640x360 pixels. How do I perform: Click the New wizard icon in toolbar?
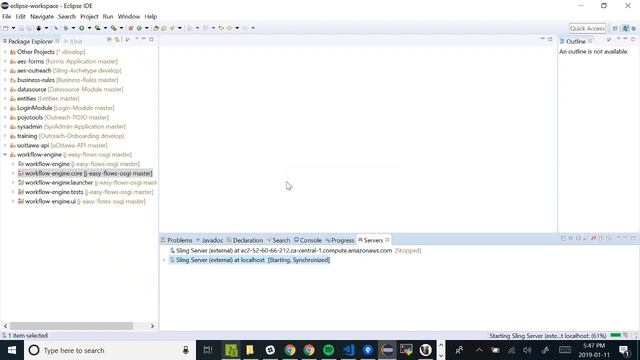click(x=6, y=28)
